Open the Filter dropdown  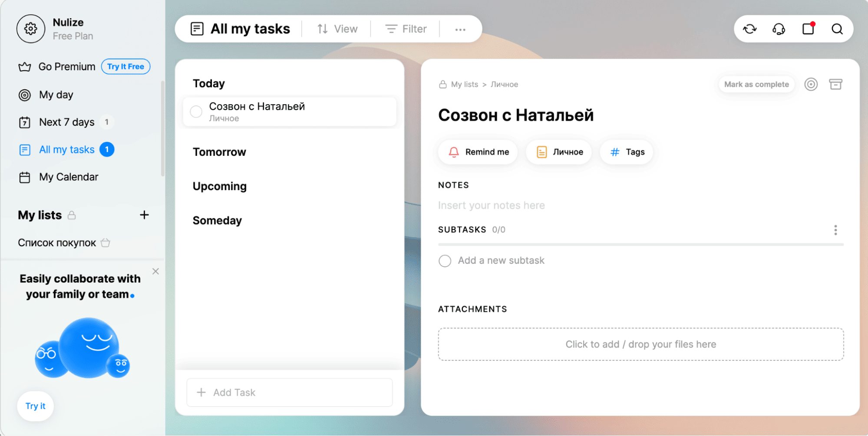tap(406, 29)
